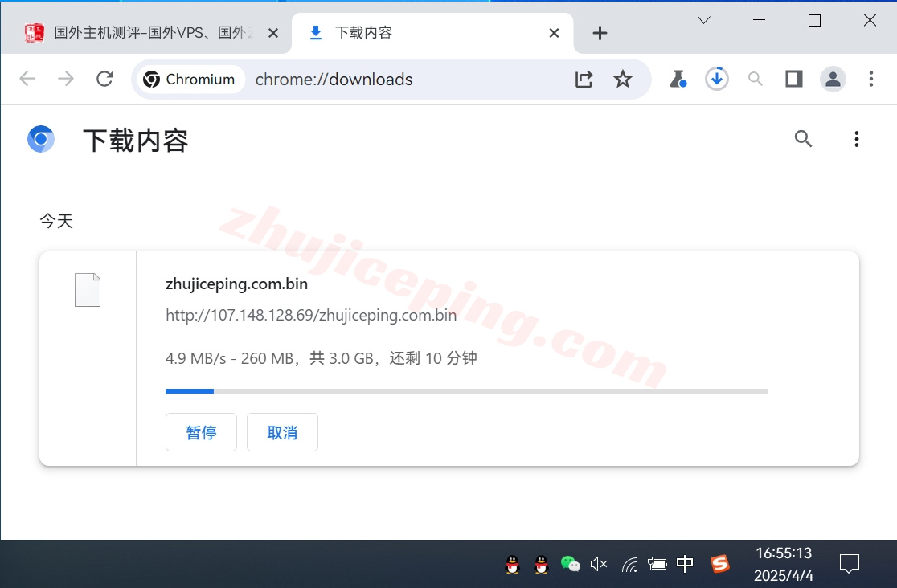Bookmark this page with the star icon
Image resolution: width=897 pixels, height=588 pixels.
622,79
